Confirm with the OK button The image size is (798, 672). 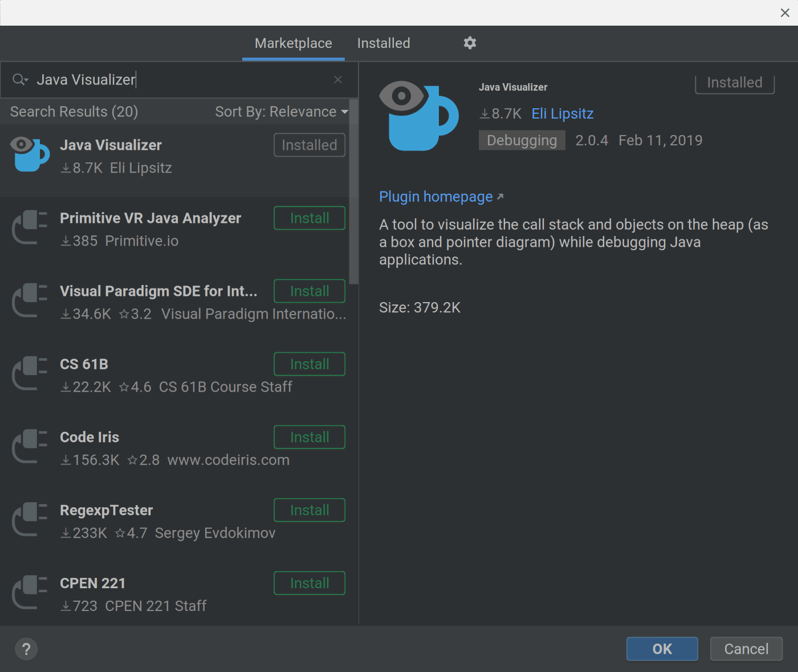662,649
